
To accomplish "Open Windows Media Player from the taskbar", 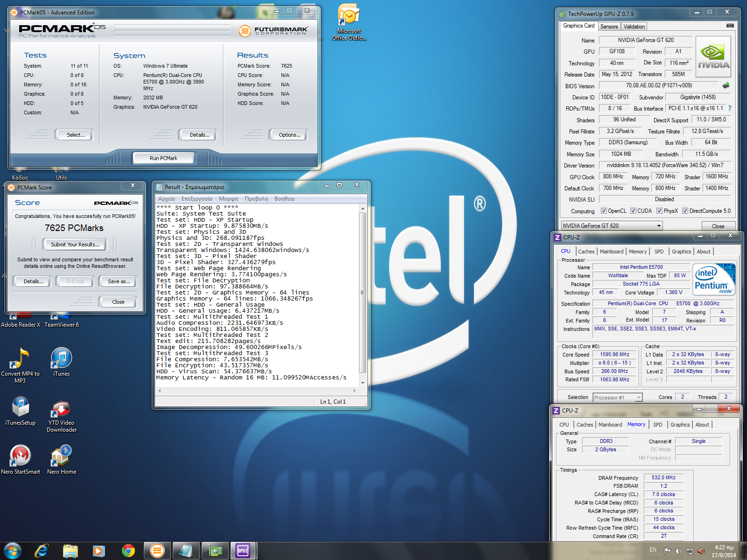I will (x=99, y=551).
